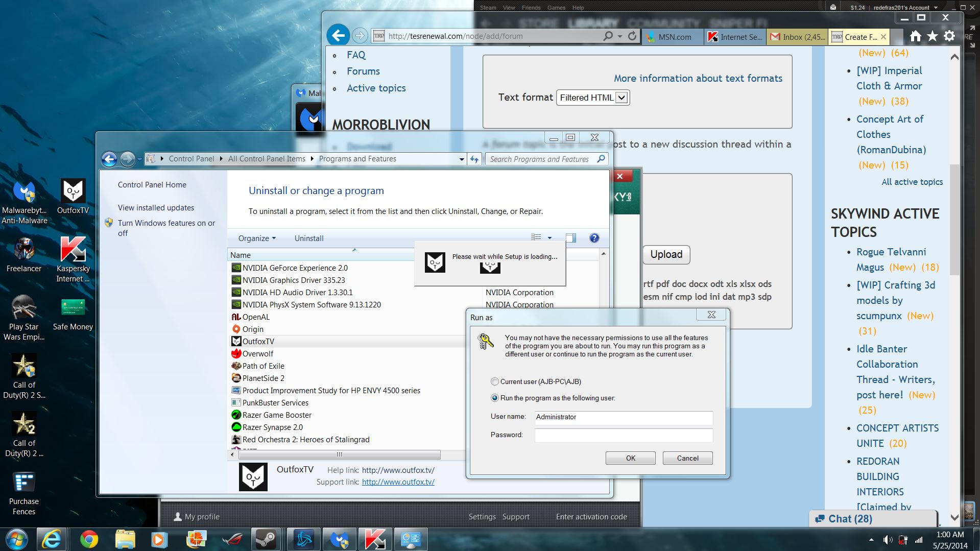Open Turn Windows features on or off
980x551 pixels.
166,228
